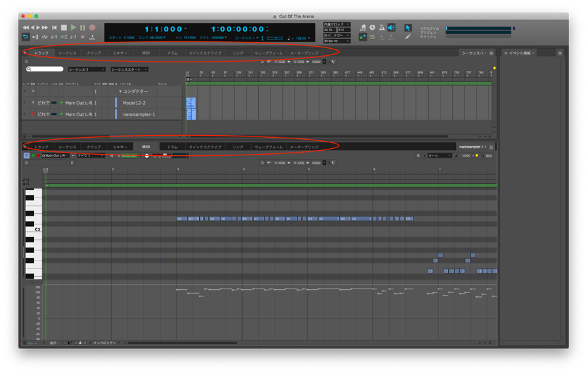Click Model12-2 track color swatch

pyautogui.click(x=116, y=103)
